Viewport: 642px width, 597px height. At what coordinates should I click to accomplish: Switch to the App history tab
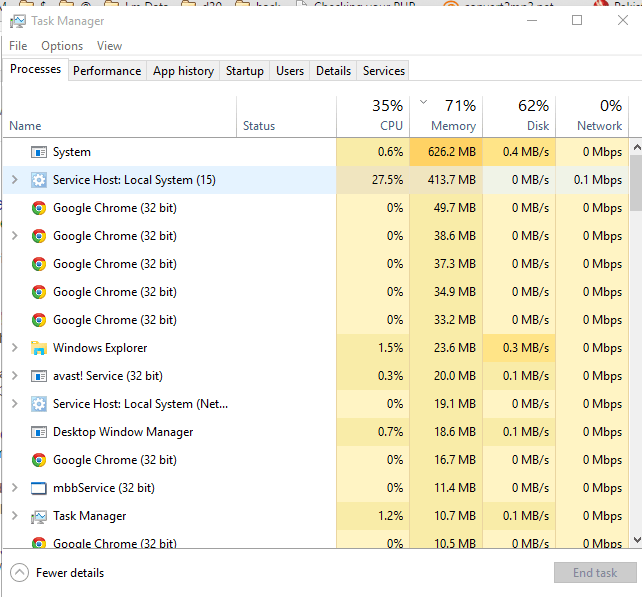click(183, 71)
